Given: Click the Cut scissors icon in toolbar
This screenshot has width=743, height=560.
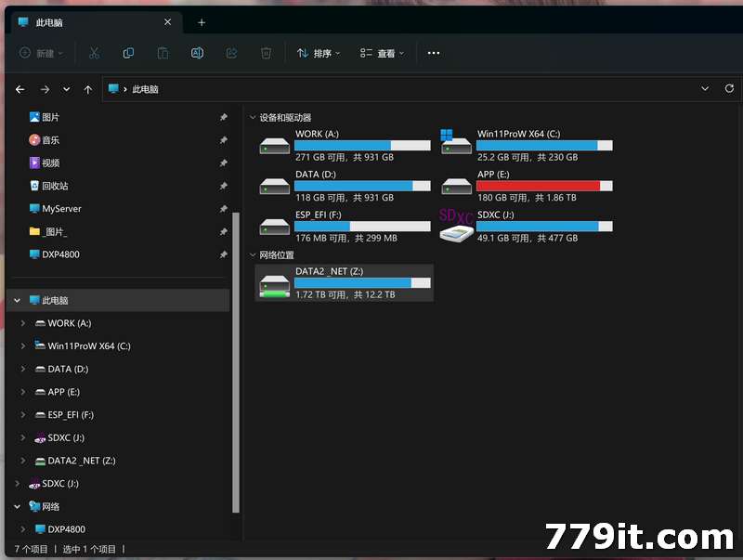Looking at the screenshot, I should 94,53.
